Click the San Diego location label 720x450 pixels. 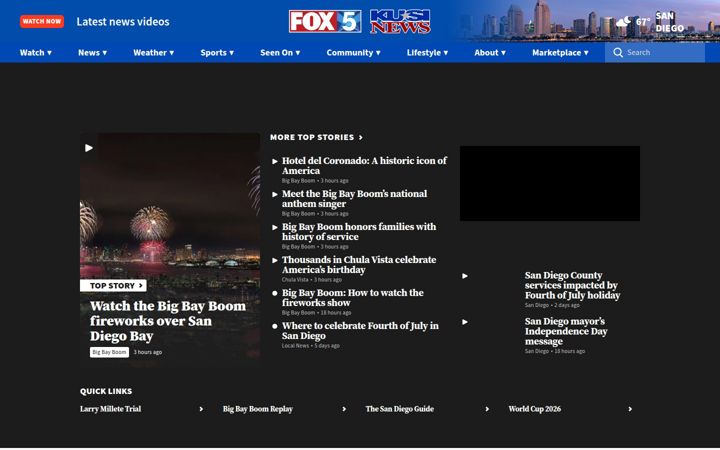point(669,22)
